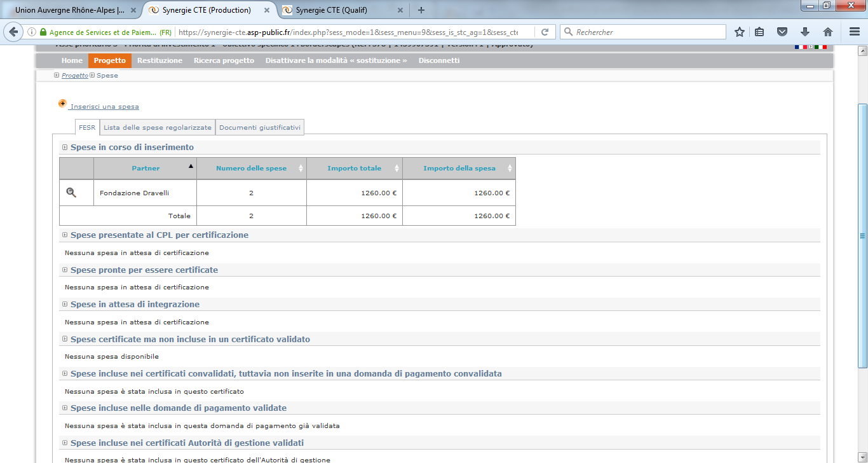Collapse Spese in corso di inserimento section
The width and height of the screenshot is (868, 463).
point(65,147)
